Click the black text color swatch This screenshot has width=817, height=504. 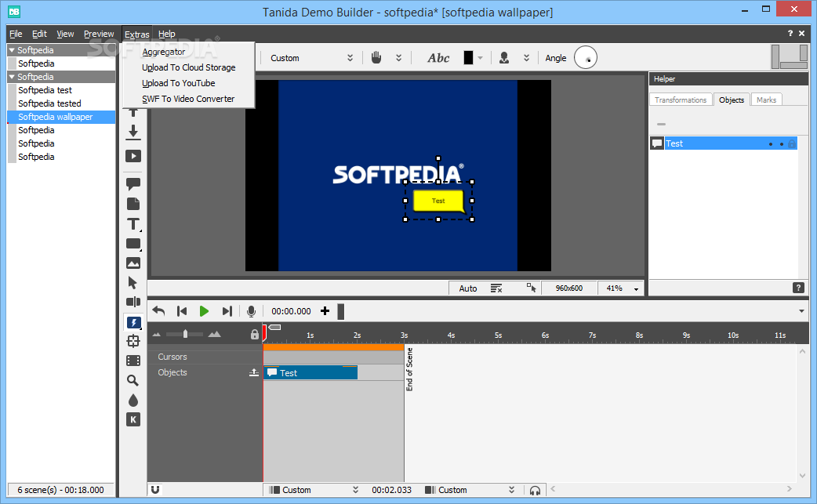pyautogui.click(x=468, y=58)
